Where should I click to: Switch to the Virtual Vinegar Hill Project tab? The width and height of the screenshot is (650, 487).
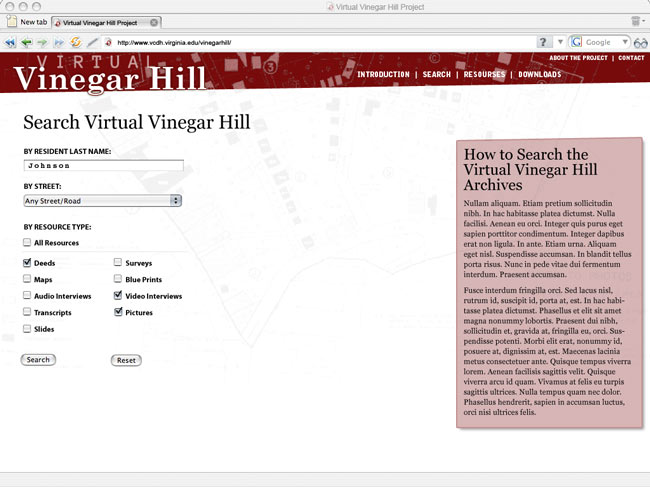tap(107, 23)
